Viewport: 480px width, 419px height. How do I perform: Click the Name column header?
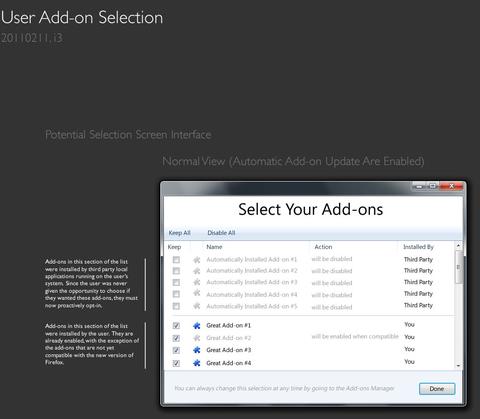[x=214, y=247]
